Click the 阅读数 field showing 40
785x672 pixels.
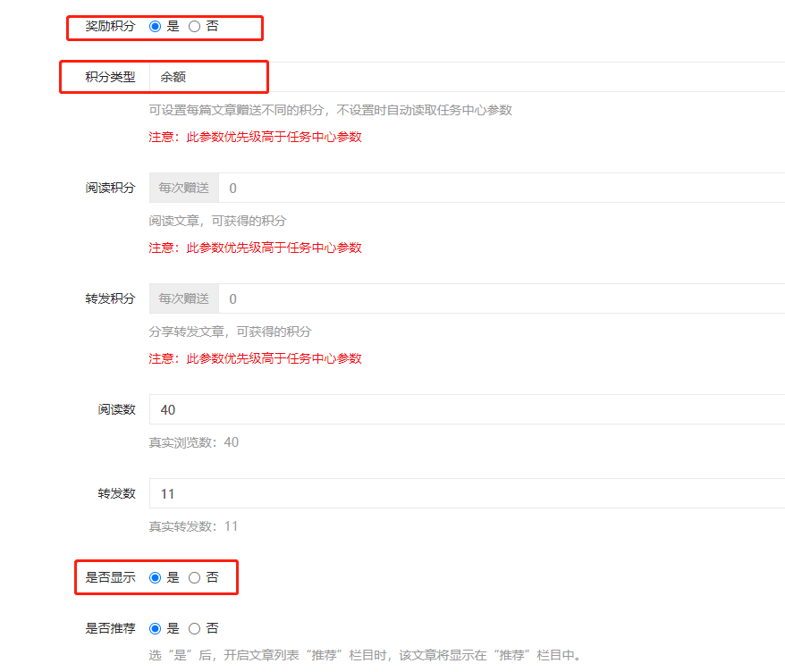[x=467, y=410]
